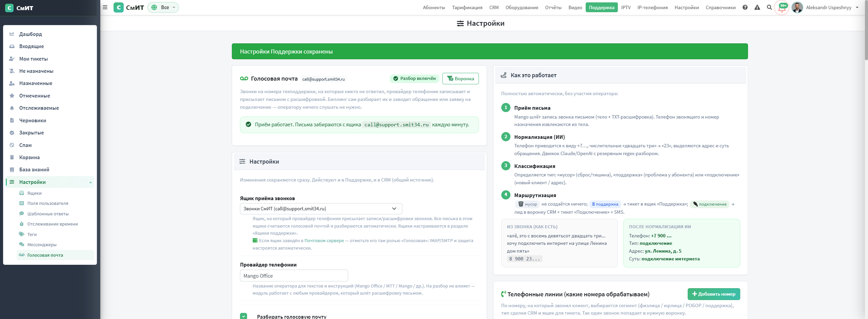Open the Ящик приёма звонков combo box
This screenshot has width=868, height=319.
[321, 209]
